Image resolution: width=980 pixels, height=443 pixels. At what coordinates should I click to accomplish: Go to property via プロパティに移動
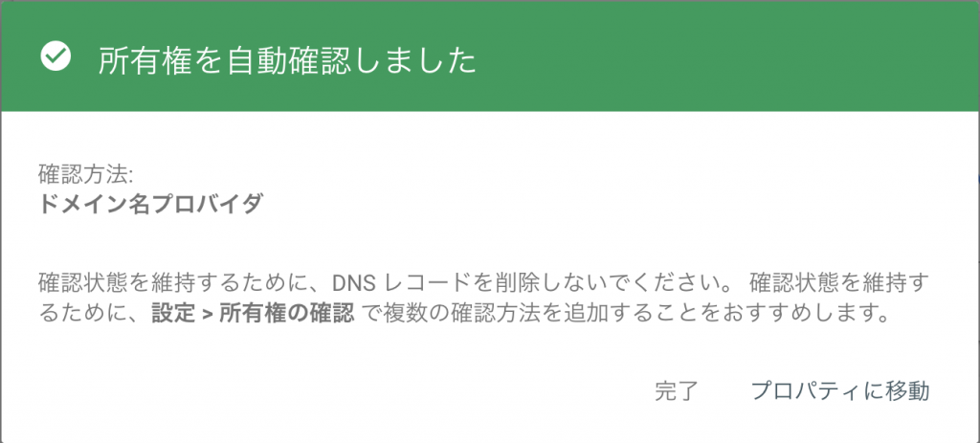pyautogui.click(x=840, y=390)
